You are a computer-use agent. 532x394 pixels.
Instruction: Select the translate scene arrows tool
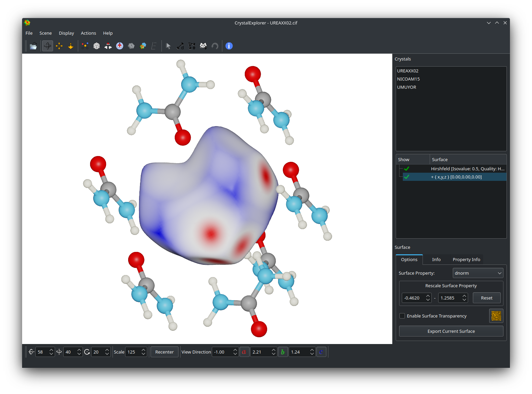coord(59,46)
